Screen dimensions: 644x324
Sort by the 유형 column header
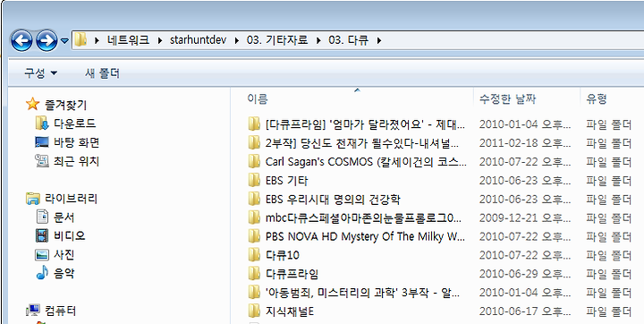[x=597, y=98]
